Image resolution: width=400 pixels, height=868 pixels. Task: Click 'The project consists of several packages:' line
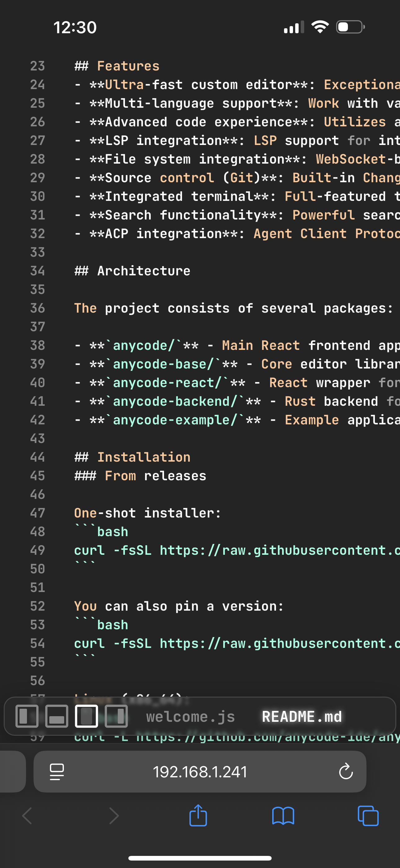[234, 308]
